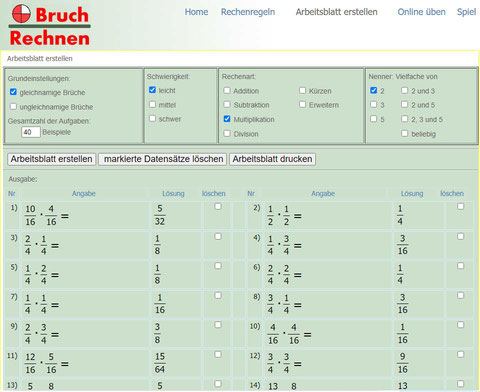The height and width of the screenshot is (392, 480).
Task: Check the beliebig checkbox
Action: [404, 133]
